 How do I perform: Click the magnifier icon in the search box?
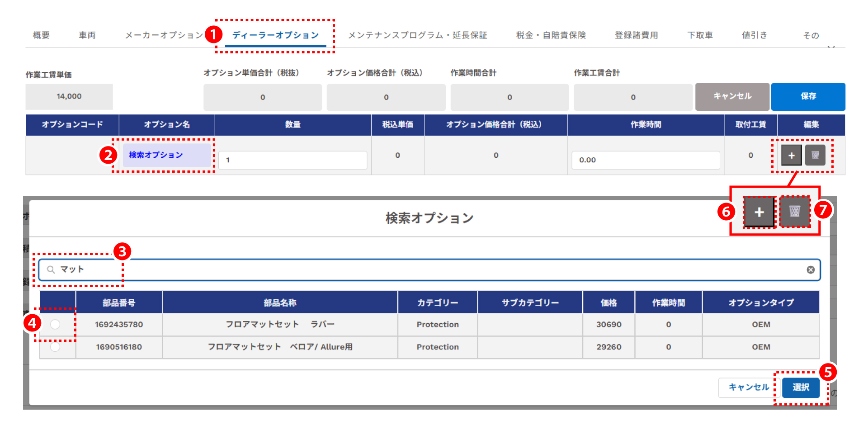[x=51, y=270]
